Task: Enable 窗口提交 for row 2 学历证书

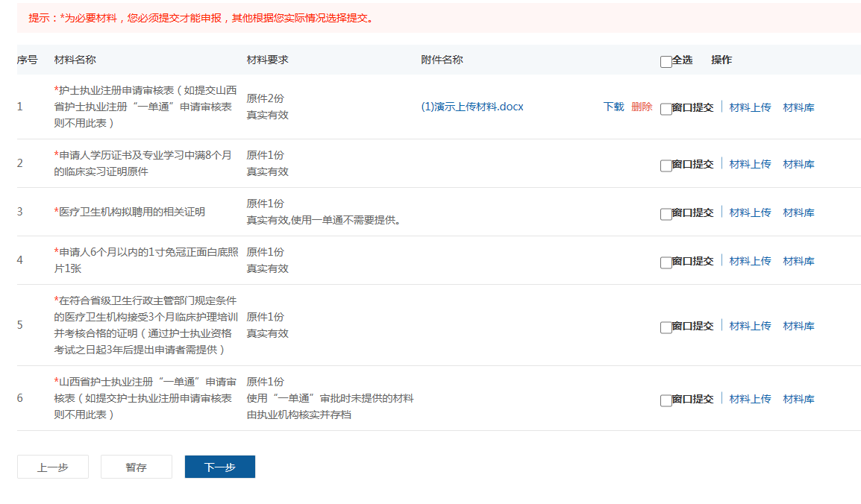Action: point(666,166)
